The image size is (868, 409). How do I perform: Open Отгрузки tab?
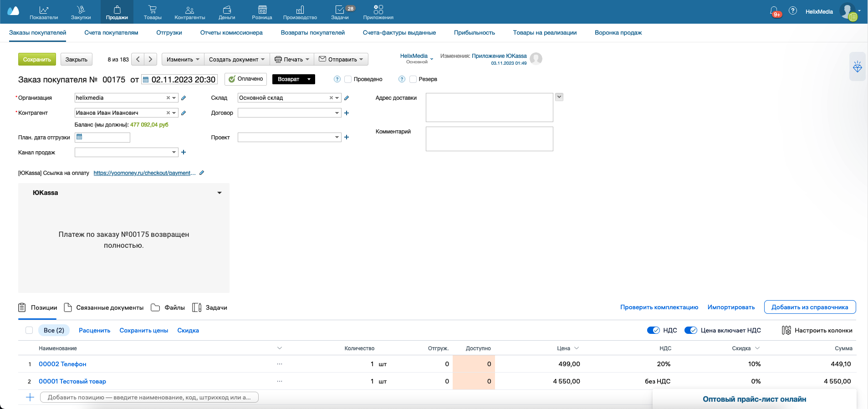(x=169, y=33)
